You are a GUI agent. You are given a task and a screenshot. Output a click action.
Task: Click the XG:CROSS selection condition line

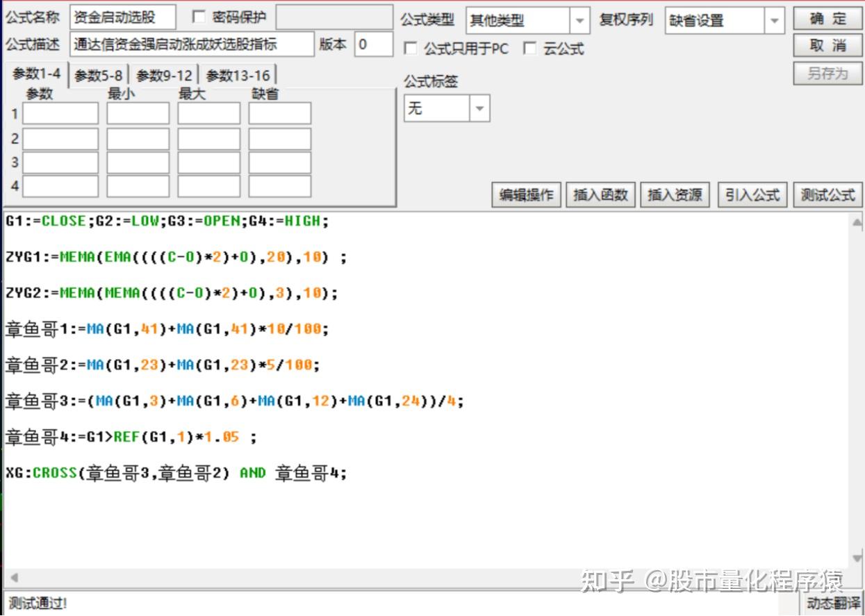[x=176, y=474]
